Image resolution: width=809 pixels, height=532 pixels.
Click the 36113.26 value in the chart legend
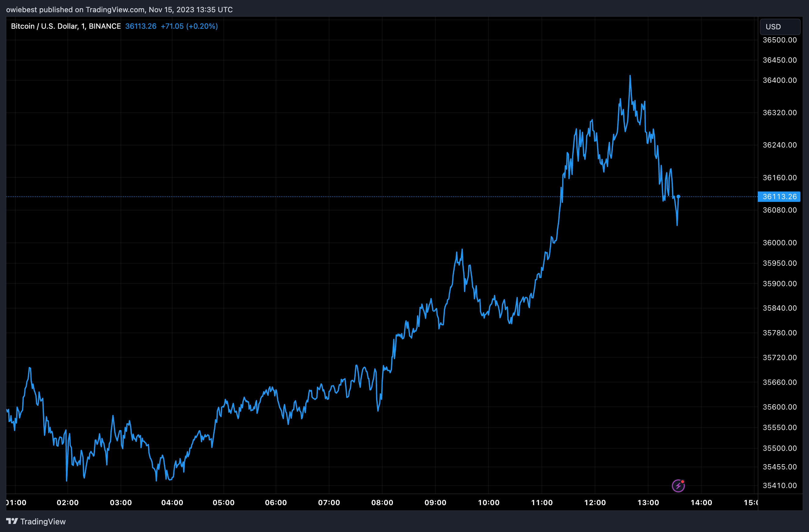click(x=141, y=26)
